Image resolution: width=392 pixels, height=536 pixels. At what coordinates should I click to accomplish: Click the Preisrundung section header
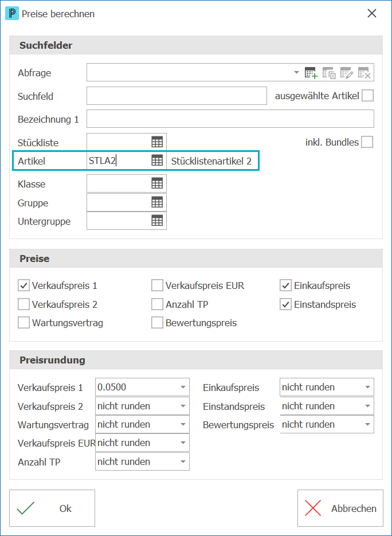pos(196,359)
